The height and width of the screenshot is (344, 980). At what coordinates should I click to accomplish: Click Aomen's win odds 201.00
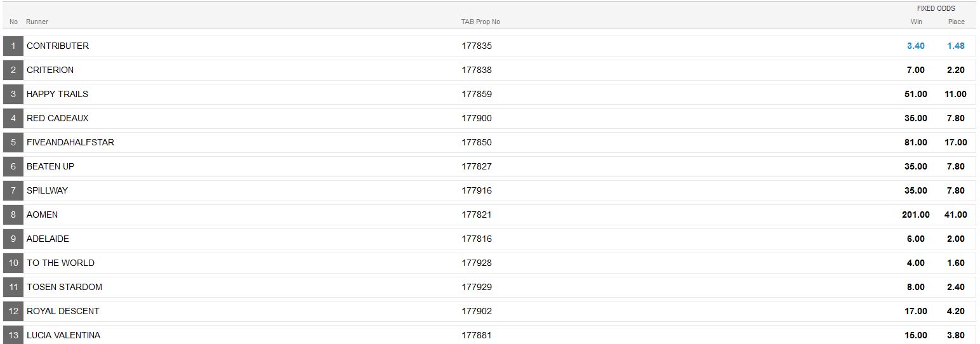pyautogui.click(x=915, y=215)
